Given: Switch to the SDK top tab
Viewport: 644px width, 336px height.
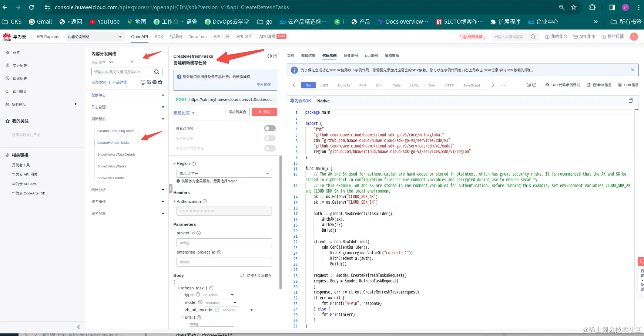Looking at the screenshot, I should tap(159, 37).
